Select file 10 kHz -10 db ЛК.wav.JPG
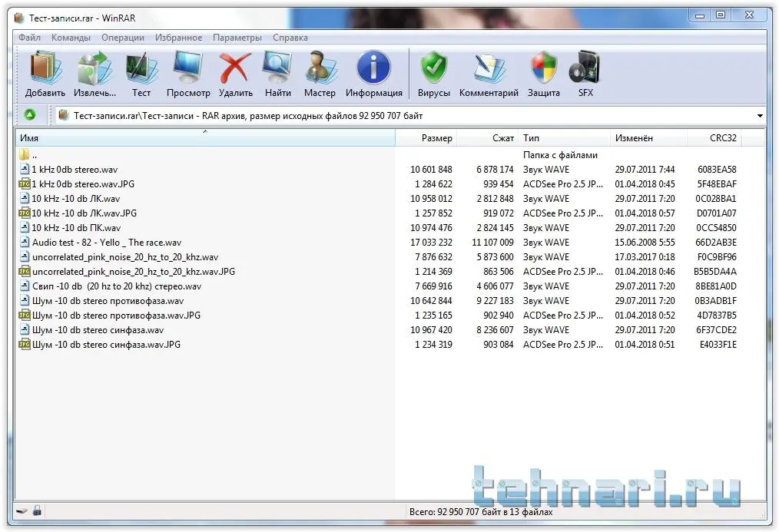 coord(84,213)
